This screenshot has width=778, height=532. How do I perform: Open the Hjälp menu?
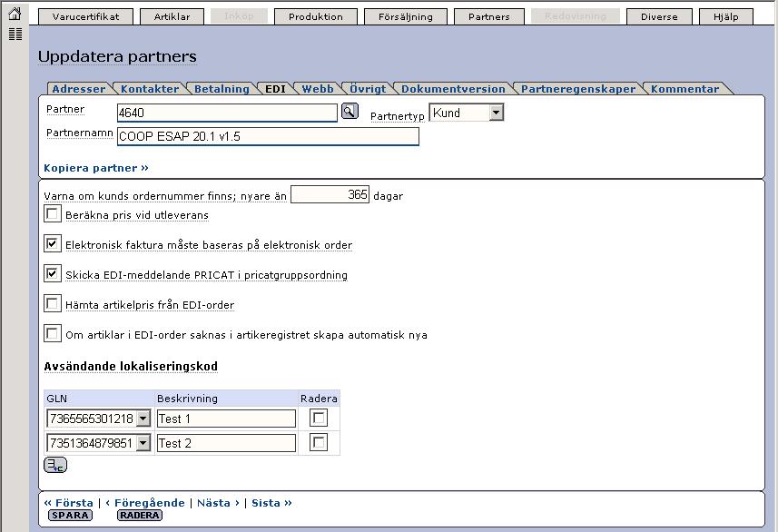(x=726, y=16)
